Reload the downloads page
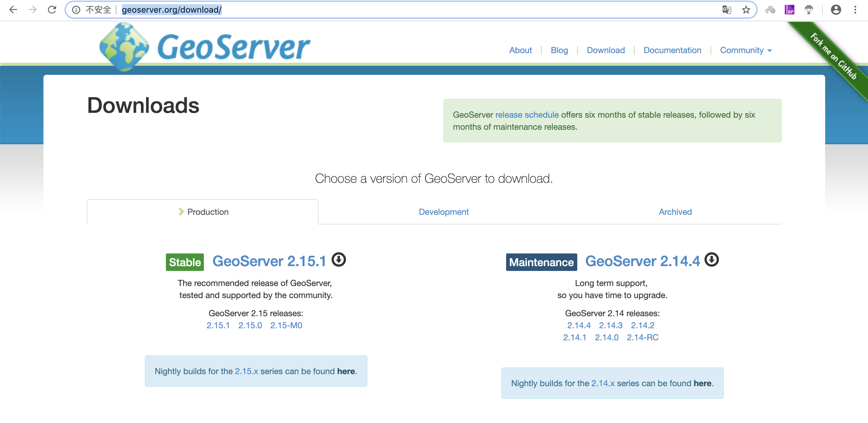Image resolution: width=868 pixels, height=423 pixels. pyautogui.click(x=52, y=10)
